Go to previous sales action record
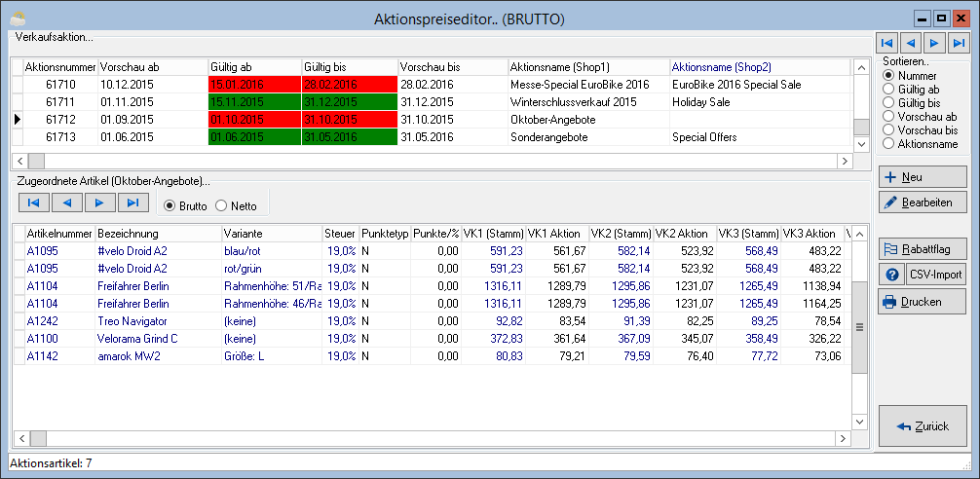Image resolution: width=980 pixels, height=479 pixels. point(911,43)
